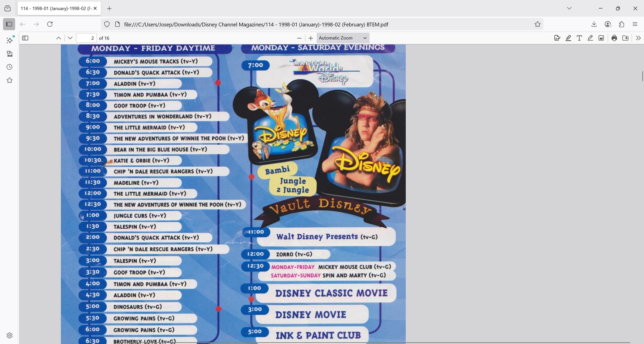Screen dimensions: 644x344
Task: Click the vertical page scrollbar thumb
Action: 642,76
